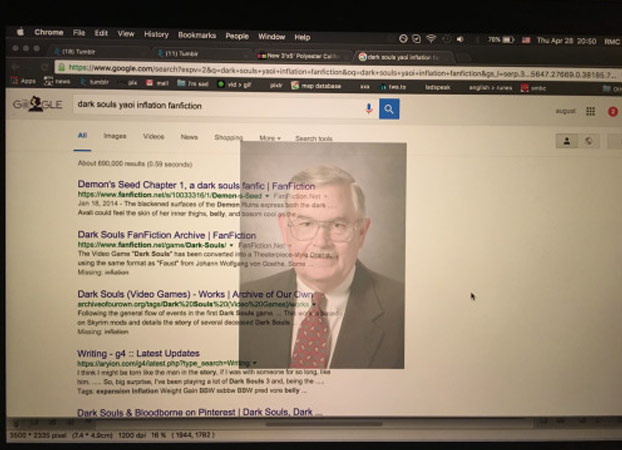Select the Shopping results tab
This screenshot has width=622, height=450.
pyautogui.click(x=228, y=137)
